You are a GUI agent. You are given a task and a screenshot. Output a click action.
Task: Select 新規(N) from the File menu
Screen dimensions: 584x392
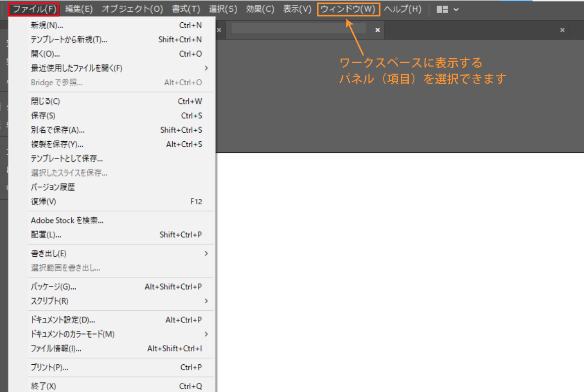click(x=45, y=24)
